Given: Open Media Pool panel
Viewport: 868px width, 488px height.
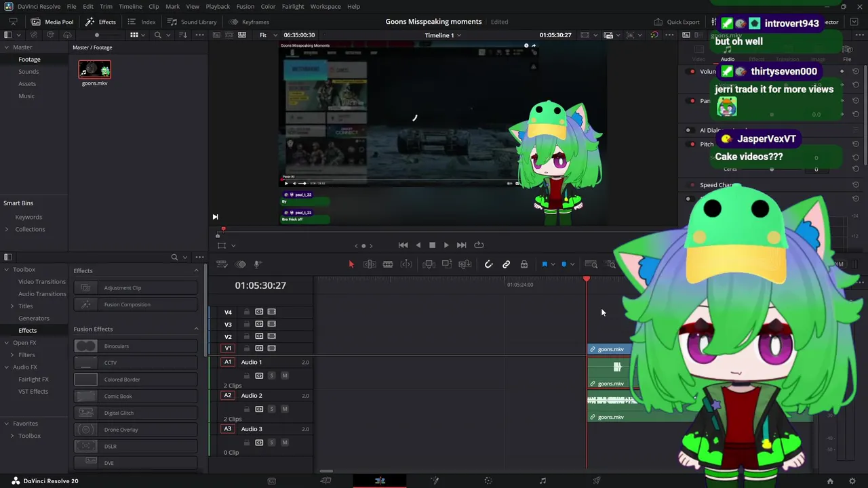Looking at the screenshot, I should [x=52, y=22].
